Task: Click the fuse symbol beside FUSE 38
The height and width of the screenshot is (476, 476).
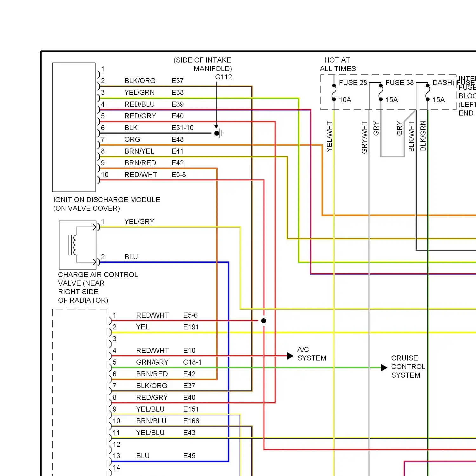Action: [381, 92]
